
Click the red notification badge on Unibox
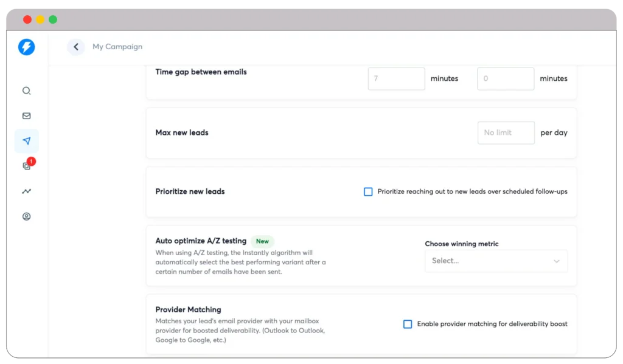pos(31,161)
